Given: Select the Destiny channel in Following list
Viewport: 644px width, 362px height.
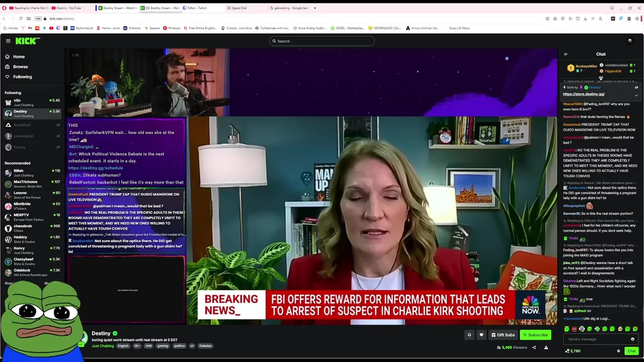Looking at the screenshot, I should click(32, 113).
